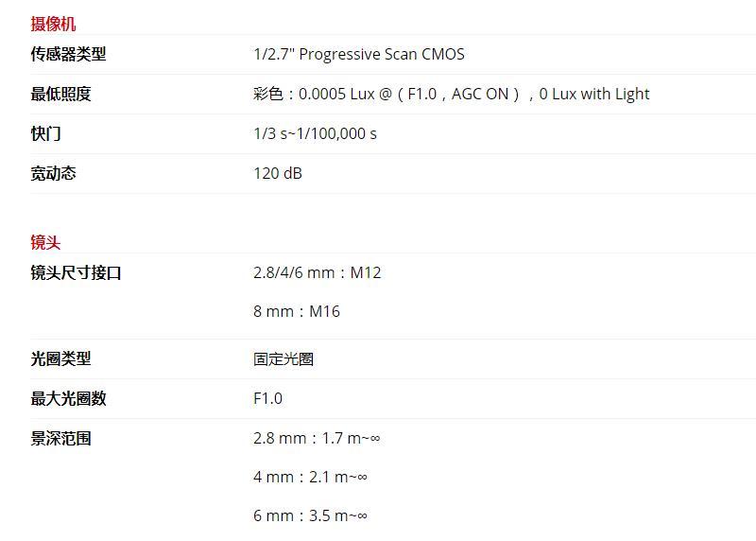Click the 1/3 s~1/100,000 s shutter value
This screenshot has height=541, width=756.
pos(315,133)
